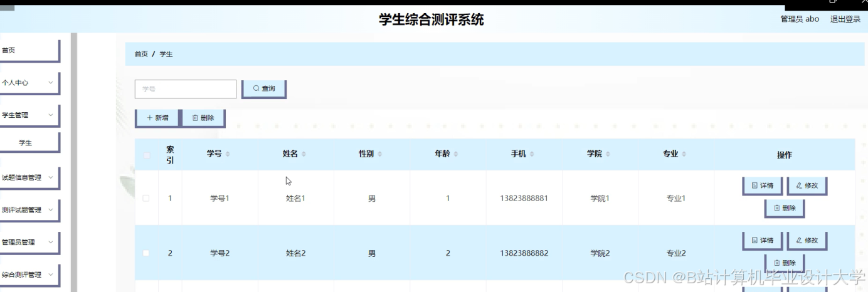Screen dimensions: 868x292
Task: Click the phone cell 13823888882
Action: tap(524, 253)
